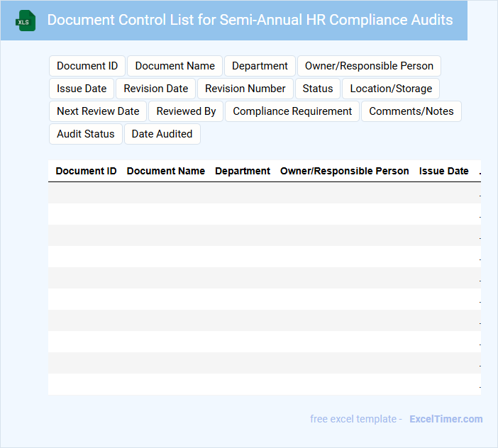Screen dimensions: 498x448
Task: Click the first empty row under Department
Action: (x=243, y=193)
